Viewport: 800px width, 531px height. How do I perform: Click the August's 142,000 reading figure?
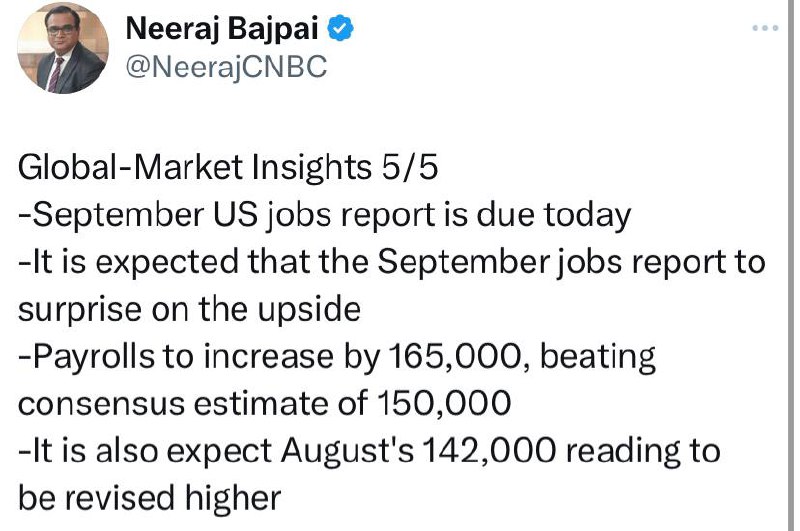pos(489,451)
